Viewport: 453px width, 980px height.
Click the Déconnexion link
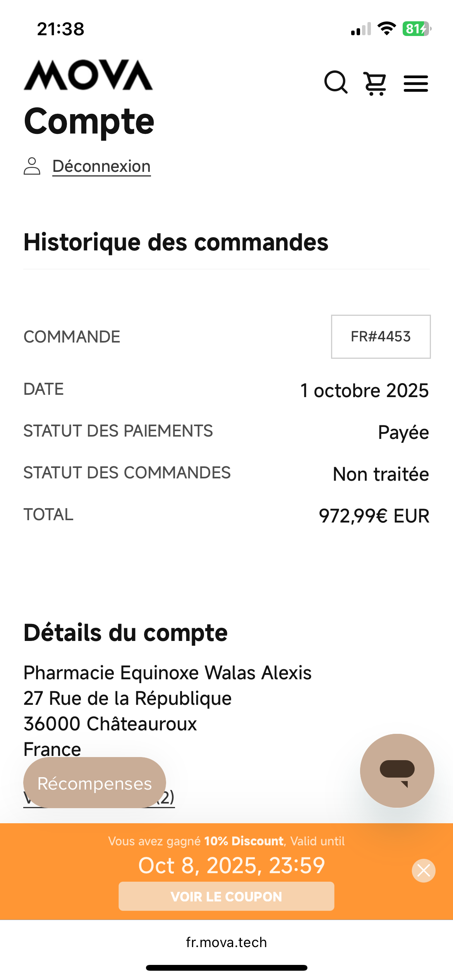pos(101,166)
